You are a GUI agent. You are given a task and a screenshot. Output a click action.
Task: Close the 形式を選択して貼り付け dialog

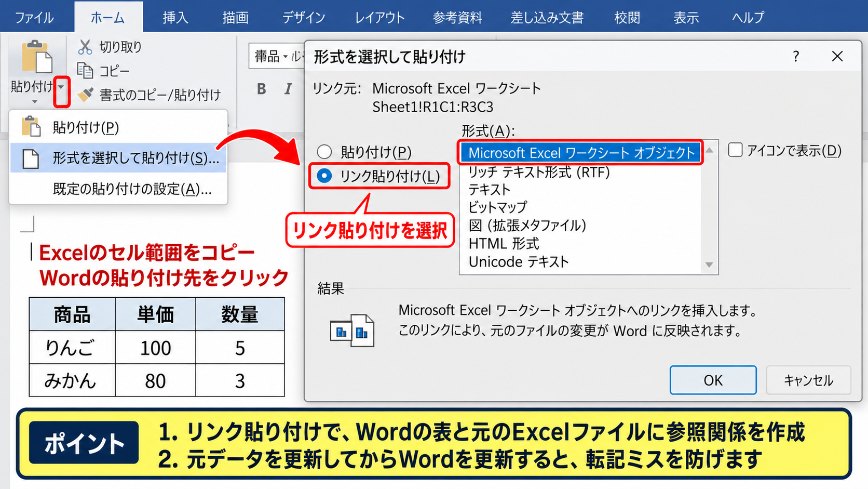[x=837, y=56]
